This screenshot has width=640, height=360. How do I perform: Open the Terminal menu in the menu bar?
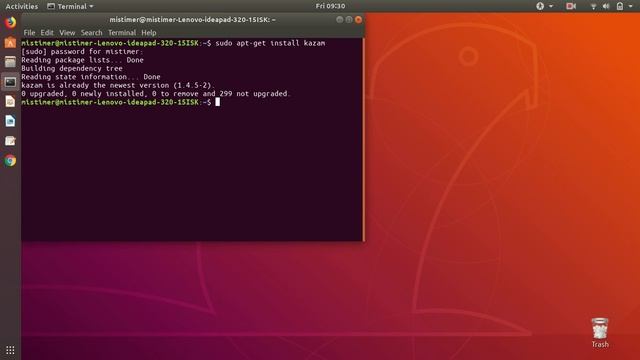pos(122,33)
